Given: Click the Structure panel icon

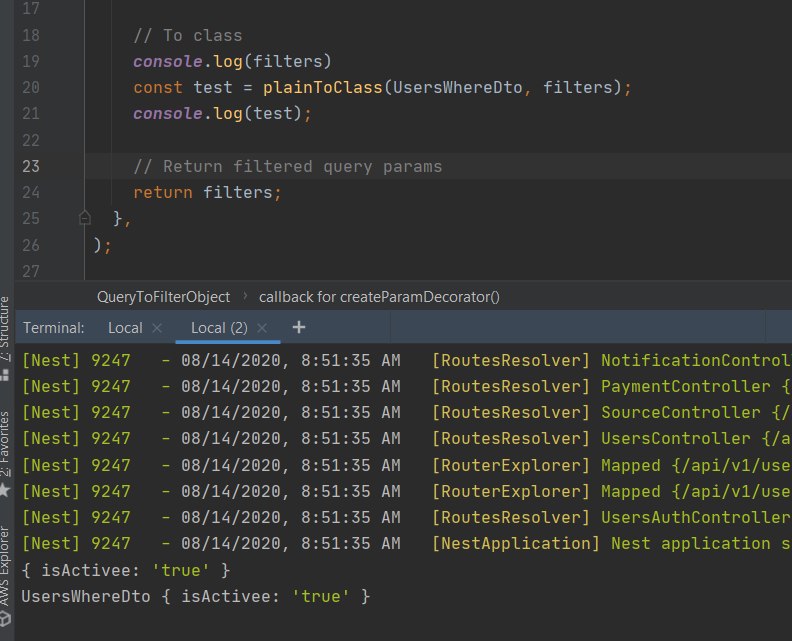Looking at the screenshot, I should 5,374.
